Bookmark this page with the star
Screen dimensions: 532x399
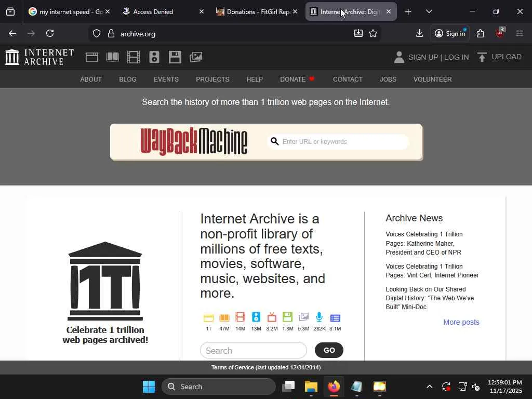(x=373, y=33)
